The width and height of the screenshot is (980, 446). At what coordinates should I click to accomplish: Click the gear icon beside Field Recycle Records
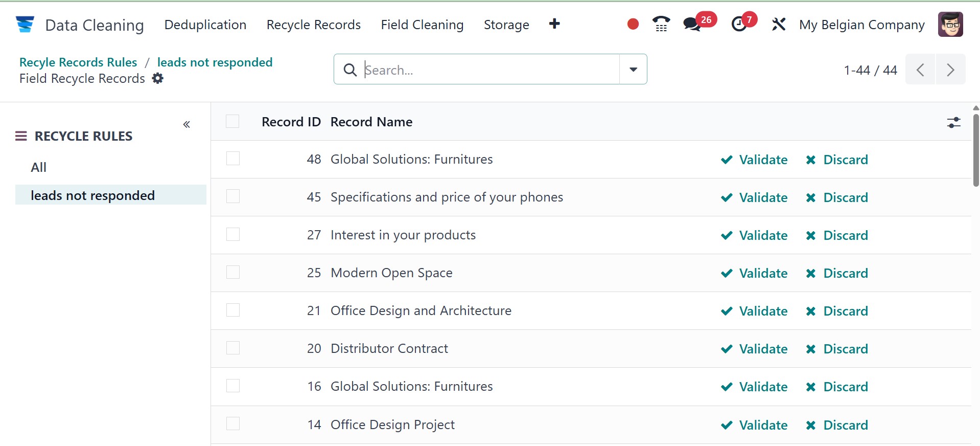pos(158,78)
